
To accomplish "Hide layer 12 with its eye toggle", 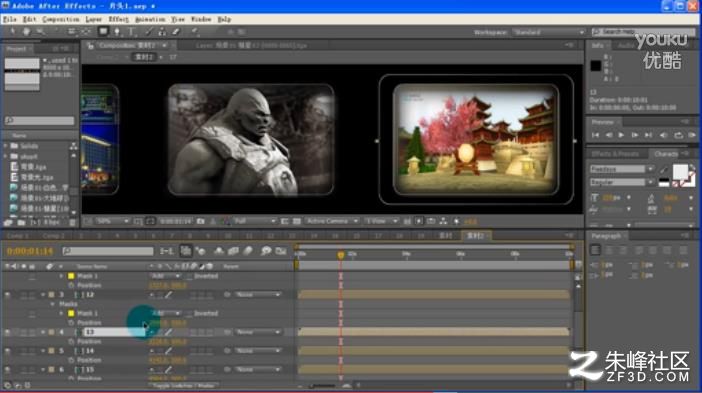I will pyautogui.click(x=7, y=295).
